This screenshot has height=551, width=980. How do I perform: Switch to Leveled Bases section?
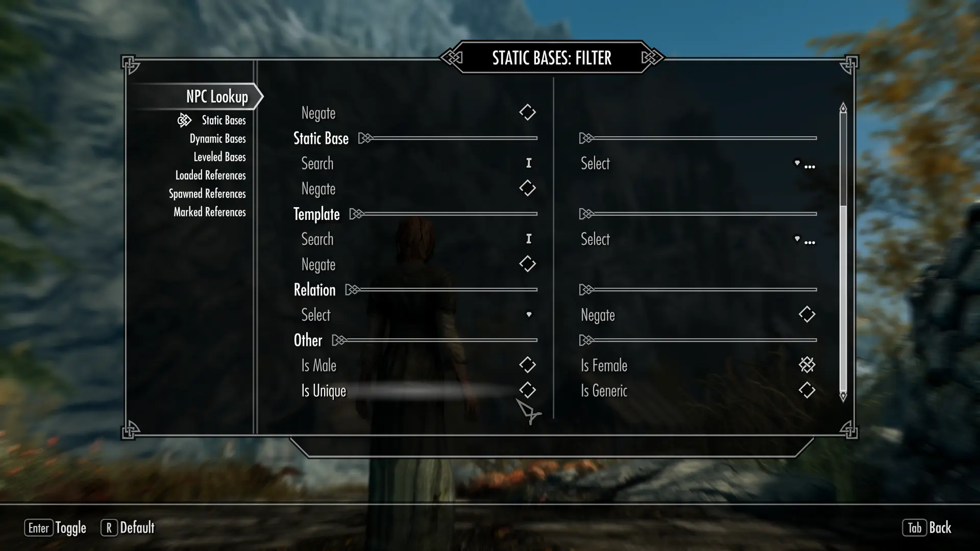pos(219,156)
